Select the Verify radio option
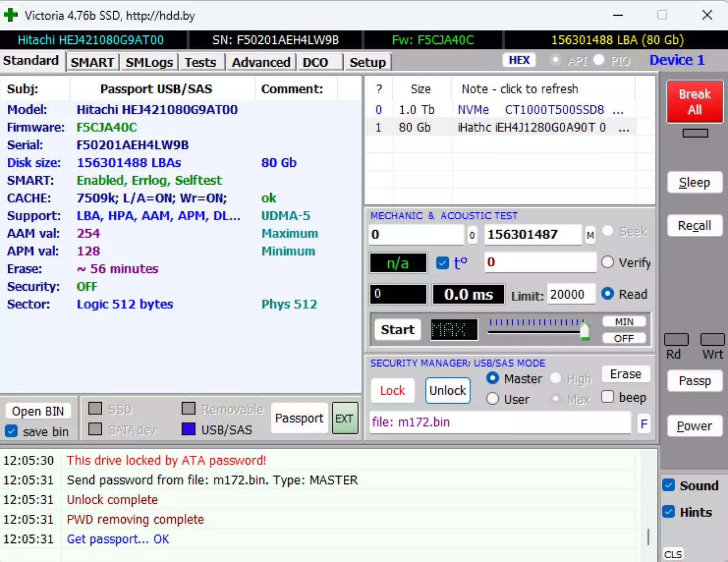 coord(607,262)
